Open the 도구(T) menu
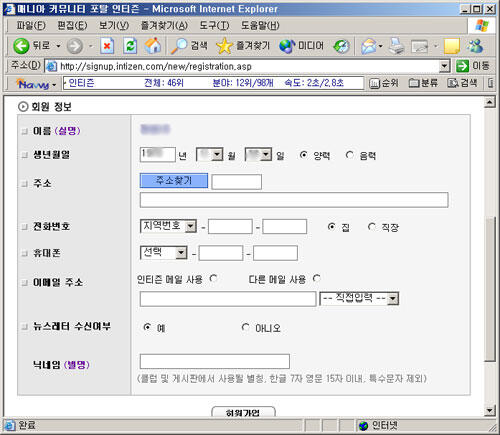The height and width of the screenshot is (435, 500). pos(214,25)
